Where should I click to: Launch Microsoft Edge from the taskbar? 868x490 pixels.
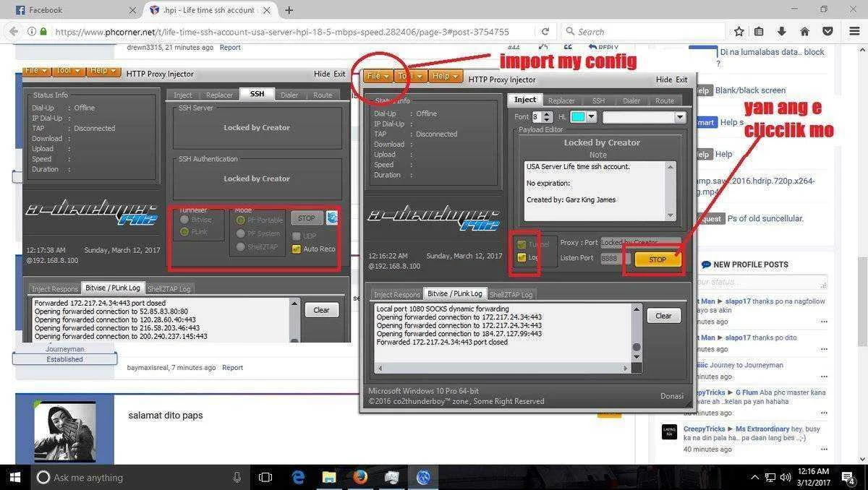click(x=298, y=477)
